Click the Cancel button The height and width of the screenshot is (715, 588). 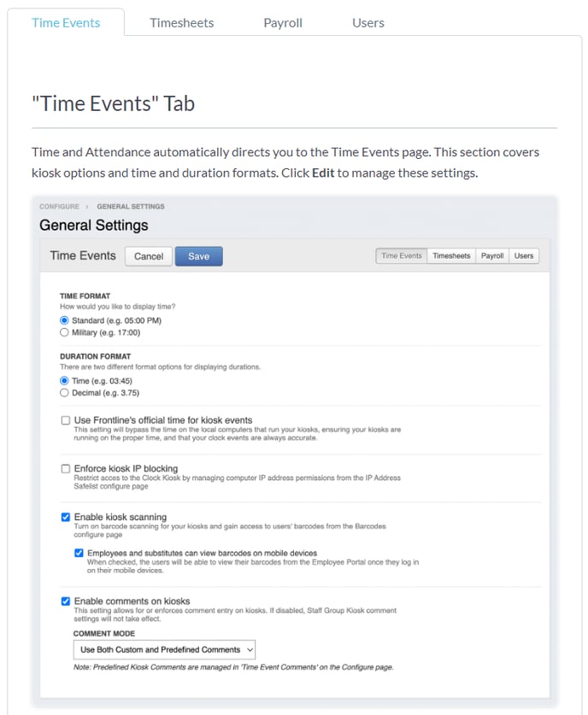[149, 256]
